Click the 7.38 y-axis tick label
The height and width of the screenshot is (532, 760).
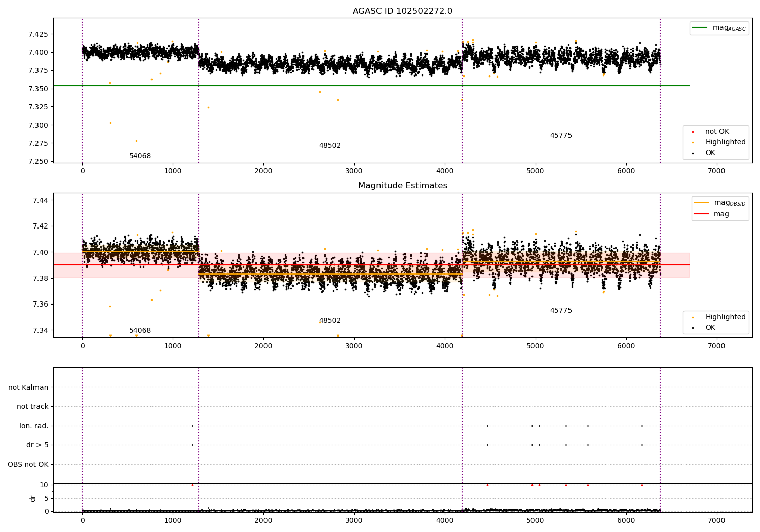coord(41,279)
